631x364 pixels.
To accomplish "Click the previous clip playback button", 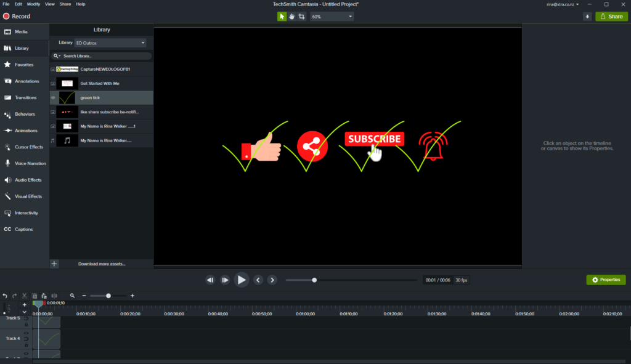I will pyautogui.click(x=210, y=280).
